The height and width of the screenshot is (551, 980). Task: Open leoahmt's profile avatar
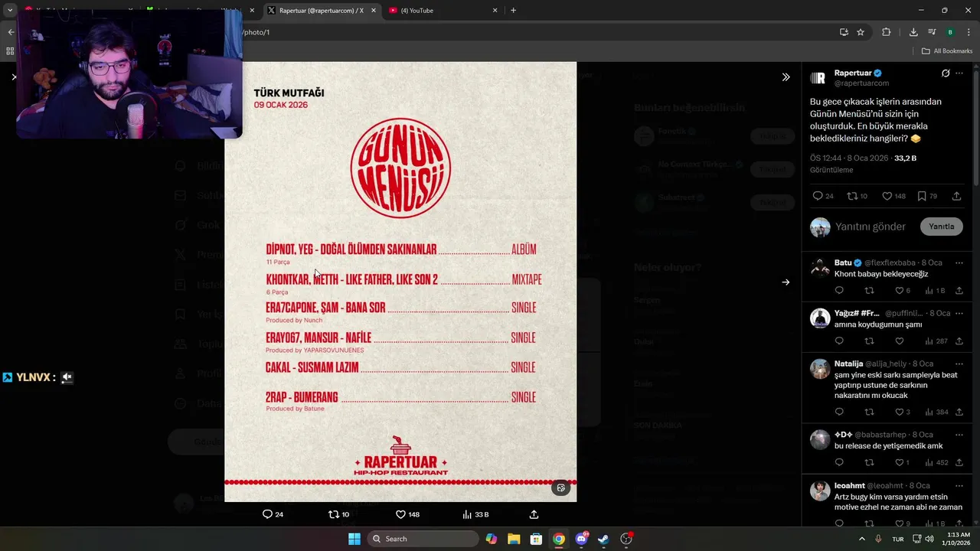click(820, 491)
